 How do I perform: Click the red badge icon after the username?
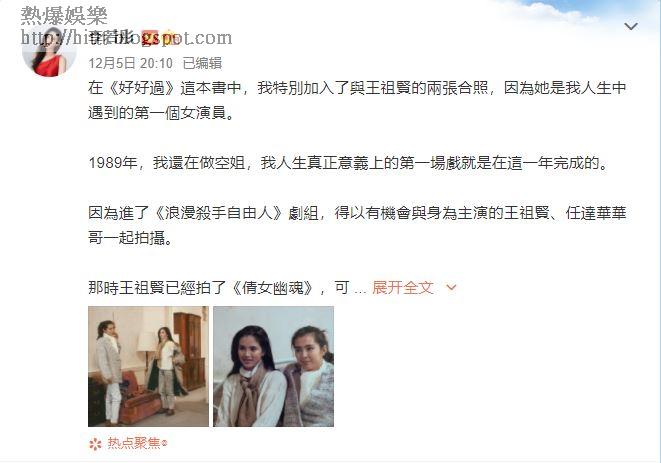[150, 38]
